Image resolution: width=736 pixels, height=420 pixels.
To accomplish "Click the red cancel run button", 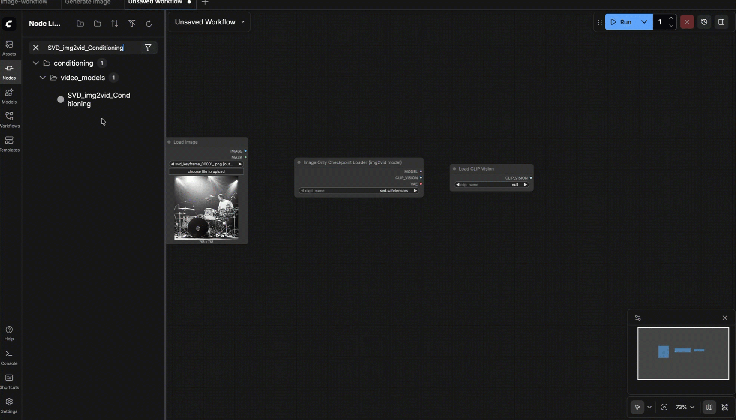I will coord(687,21).
